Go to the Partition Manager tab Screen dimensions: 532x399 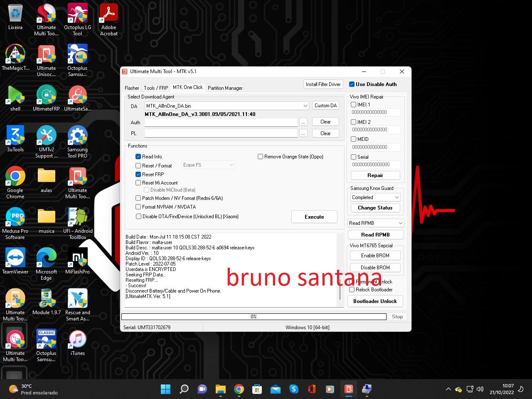pos(225,88)
